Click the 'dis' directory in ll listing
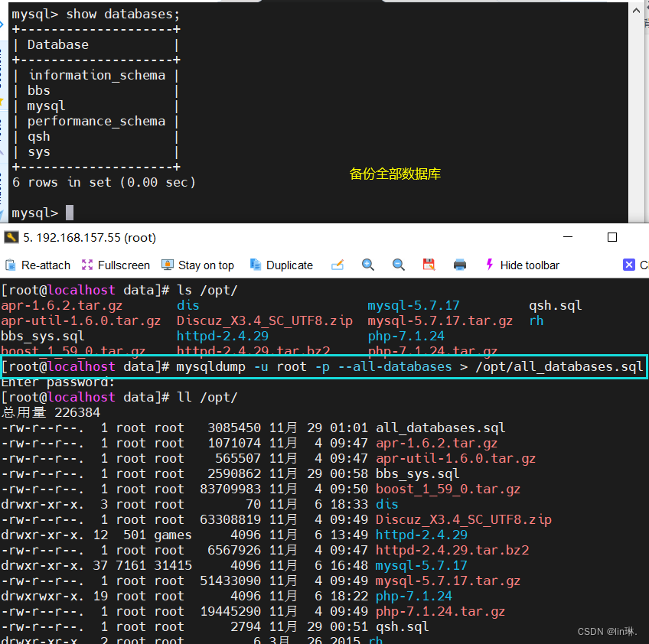 (387, 504)
